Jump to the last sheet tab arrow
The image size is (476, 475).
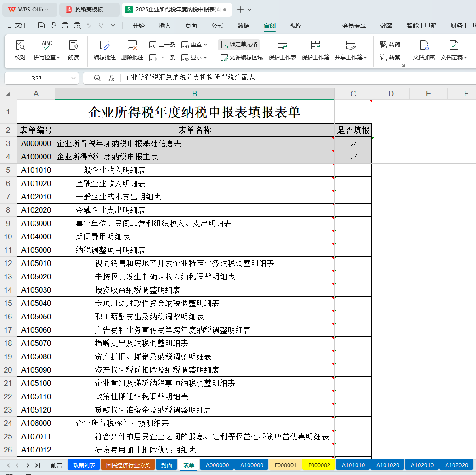(38, 465)
